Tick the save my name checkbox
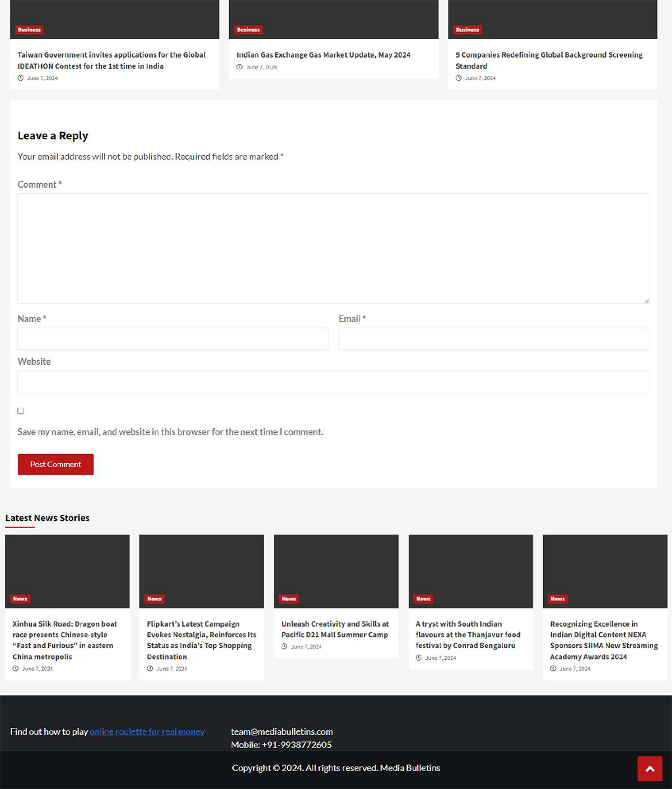 pos(21,411)
